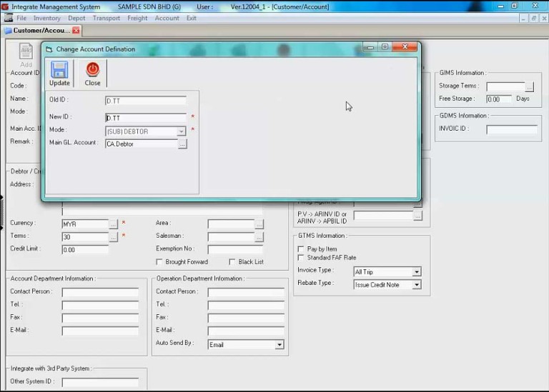Enable the Pay by Item checkbox
549x392 pixels.
pyautogui.click(x=300, y=249)
